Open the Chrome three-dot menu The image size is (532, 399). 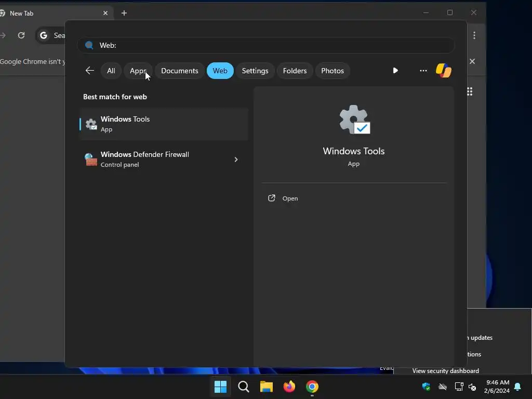click(474, 35)
